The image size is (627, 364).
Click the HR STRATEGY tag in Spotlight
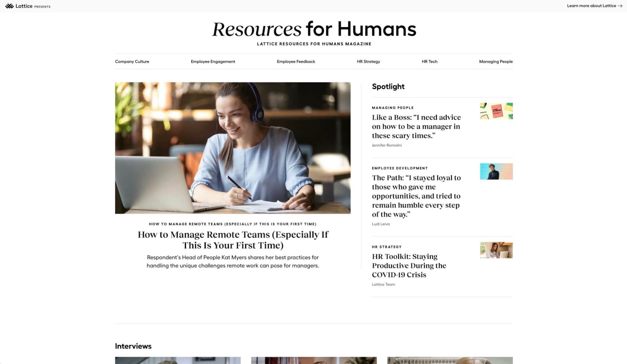tap(387, 247)
